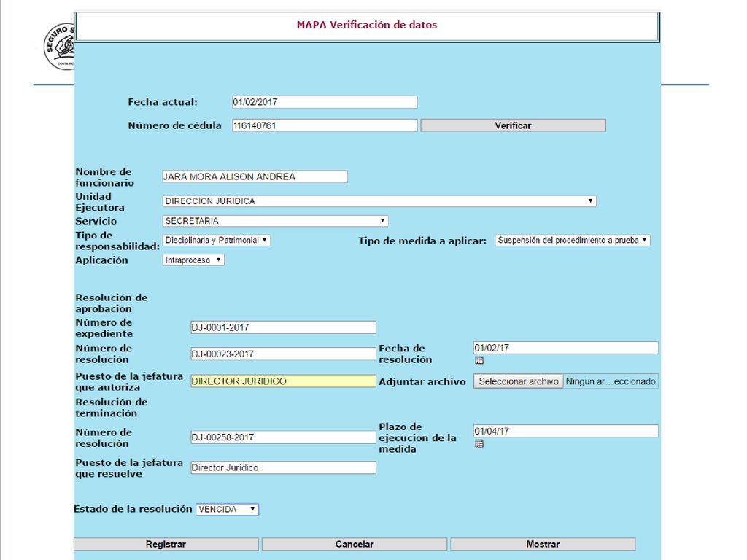Focus the Fecha actual input field
This screenshot has width=747, height=560.
(325, 102)
